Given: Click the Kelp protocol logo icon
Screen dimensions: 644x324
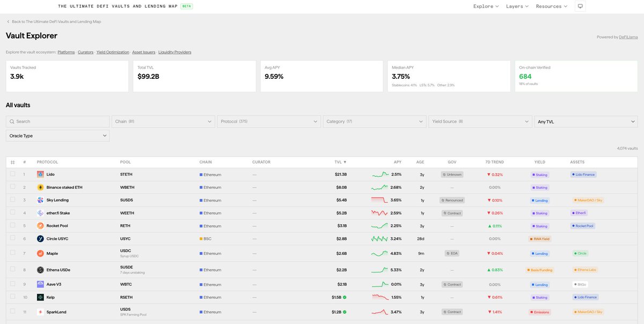Looking at the screenshot, I should pos(40,297).
